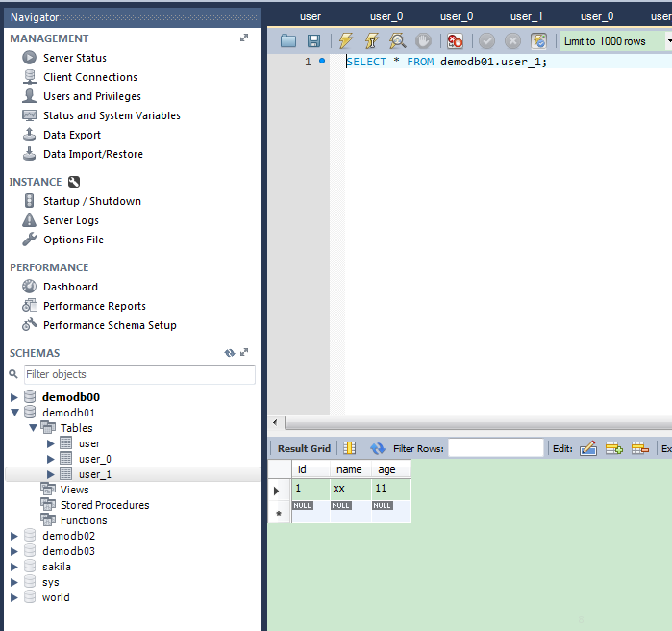Expand the user table in the tree

(x=51, y=443)
